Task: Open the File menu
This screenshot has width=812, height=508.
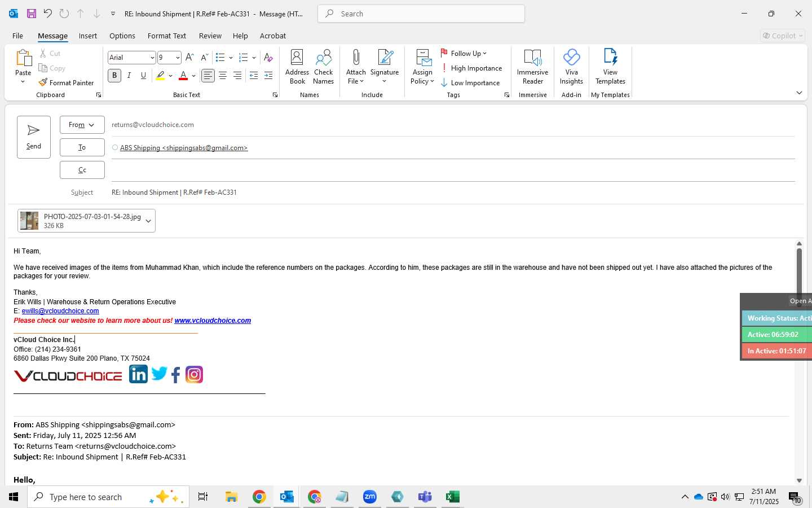Action: (x=18, y=36)
